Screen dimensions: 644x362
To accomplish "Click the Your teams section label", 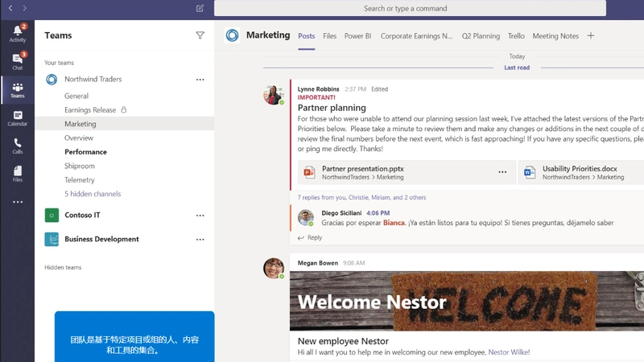I will pyautogui.click(x=59, y=63).
